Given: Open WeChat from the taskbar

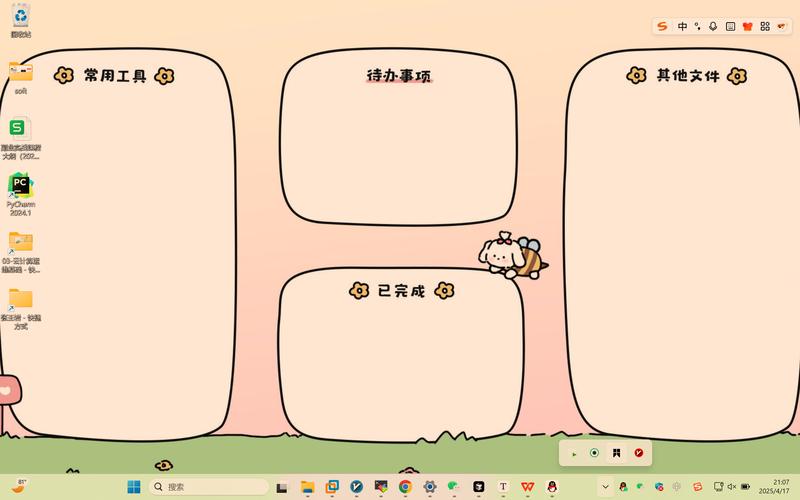Looking at the screenshot, I should 454,487.
